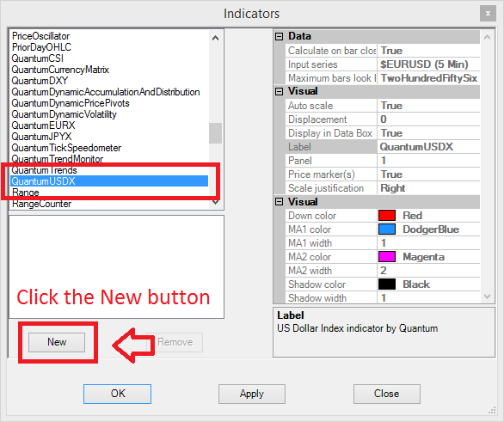504x422 pixels.
Task: Toggle the Auto scale True value
Action: (x=428, y=106)
